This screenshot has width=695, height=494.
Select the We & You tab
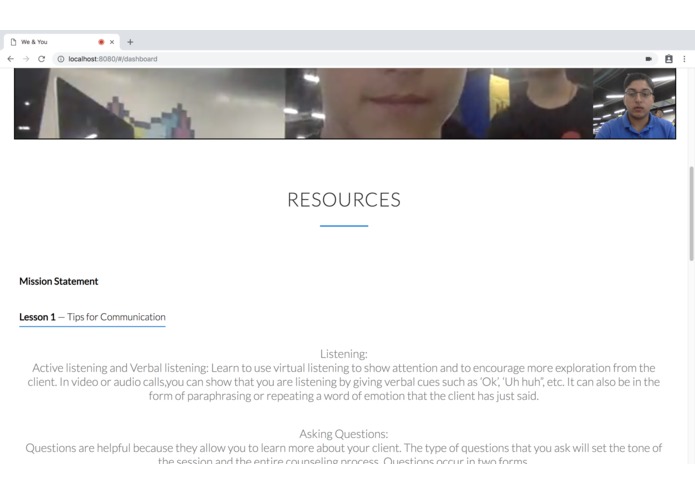[62, 42]
